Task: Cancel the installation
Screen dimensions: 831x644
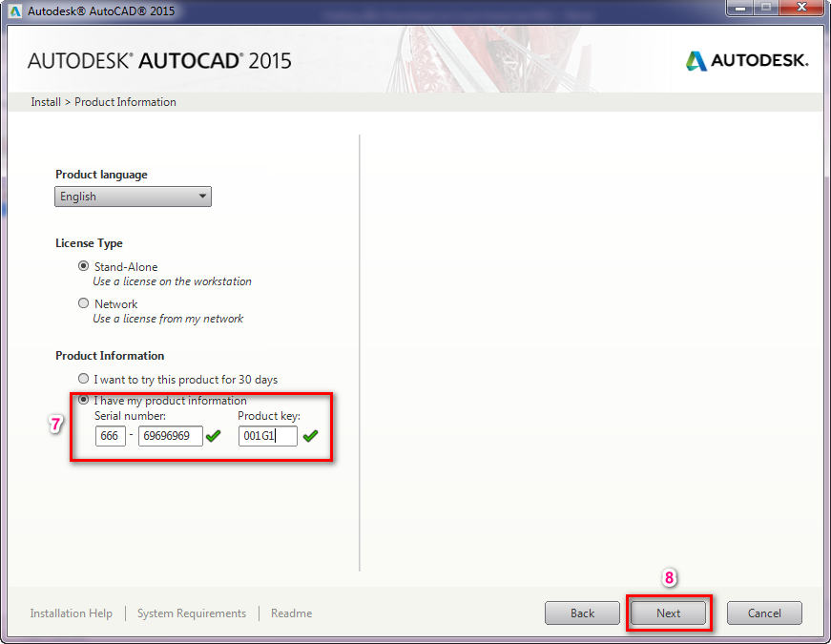Action: point(764,613)
